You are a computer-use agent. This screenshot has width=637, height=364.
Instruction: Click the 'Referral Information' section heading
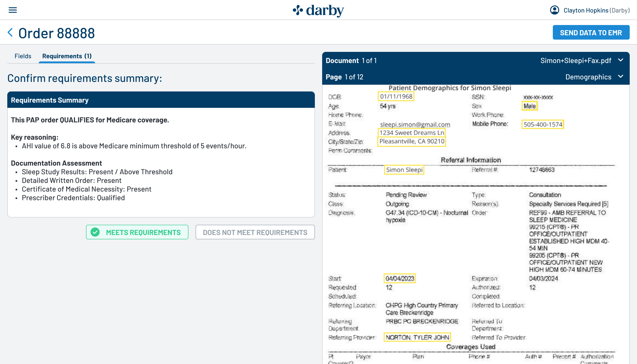[x=471, y=160]
